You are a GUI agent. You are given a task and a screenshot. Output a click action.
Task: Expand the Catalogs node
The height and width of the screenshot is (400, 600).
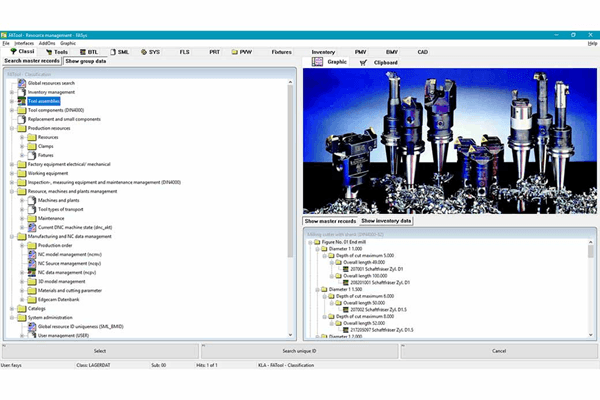tap(12, 309)
